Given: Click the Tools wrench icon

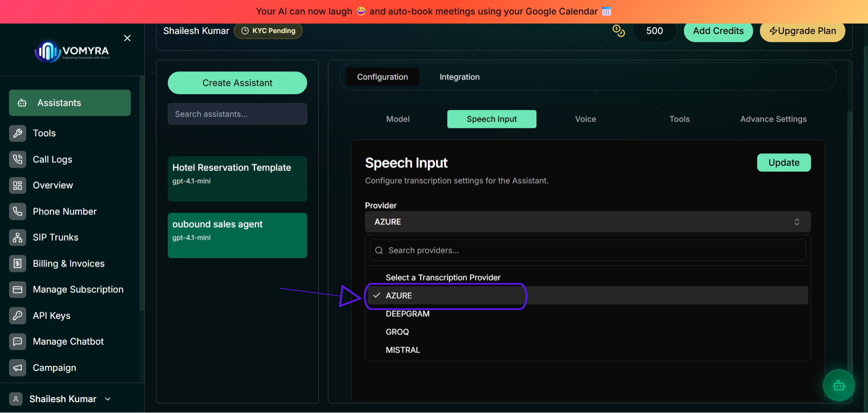Looking at the screenshot, I should point(18,133).
